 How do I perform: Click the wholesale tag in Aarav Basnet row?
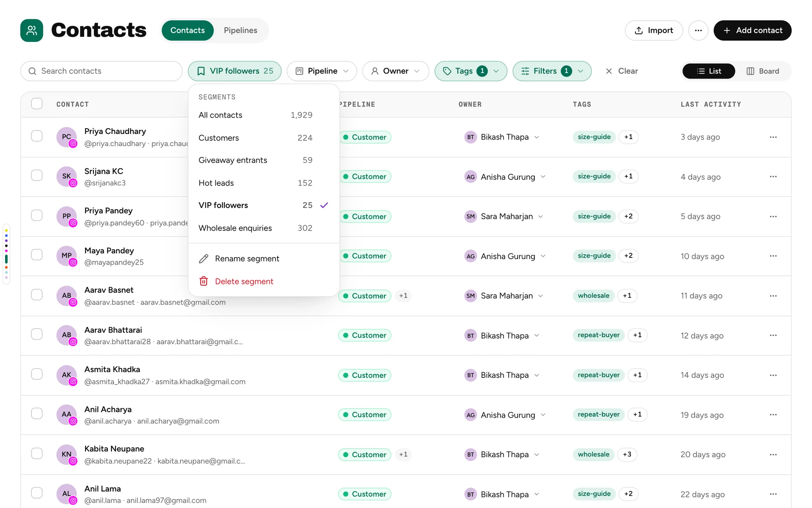pos(593,296)
